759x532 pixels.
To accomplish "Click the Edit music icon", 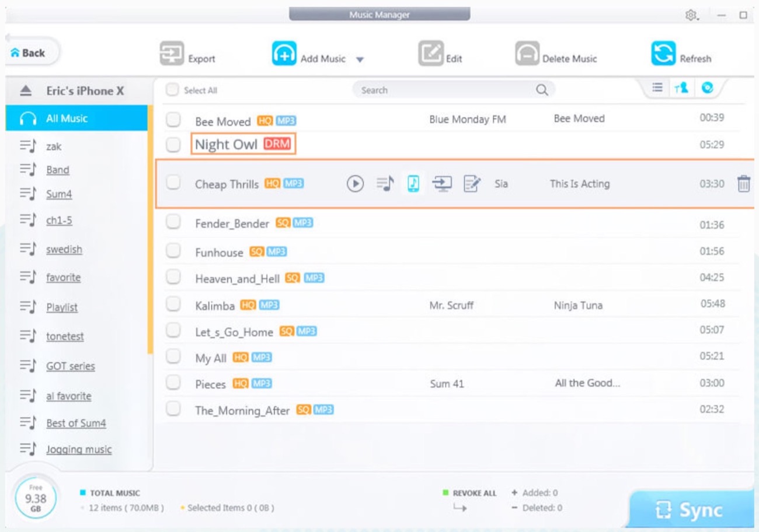I will (431, 54).
